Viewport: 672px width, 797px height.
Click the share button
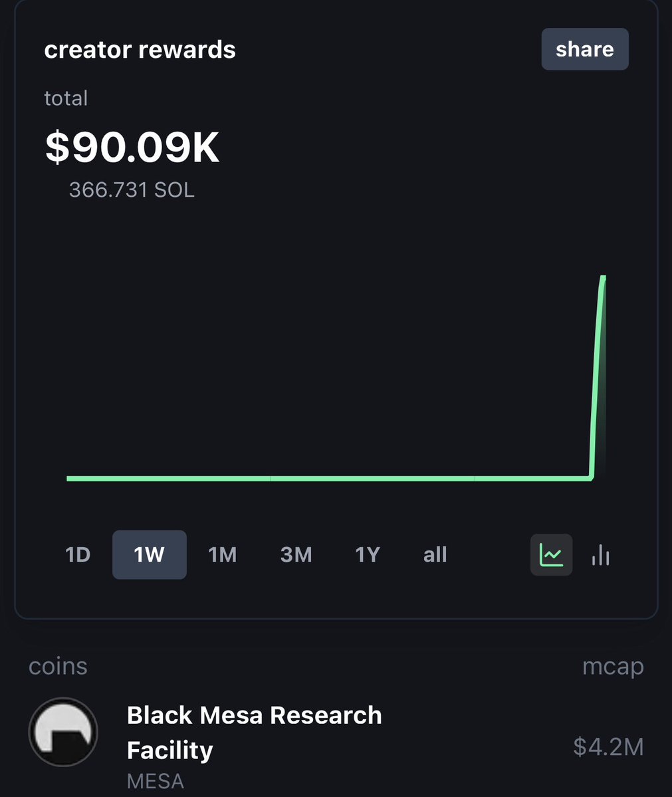click(x=584, y=49)
